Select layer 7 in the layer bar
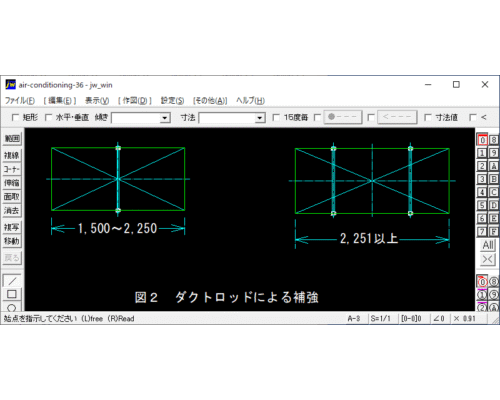 [482, 231]
